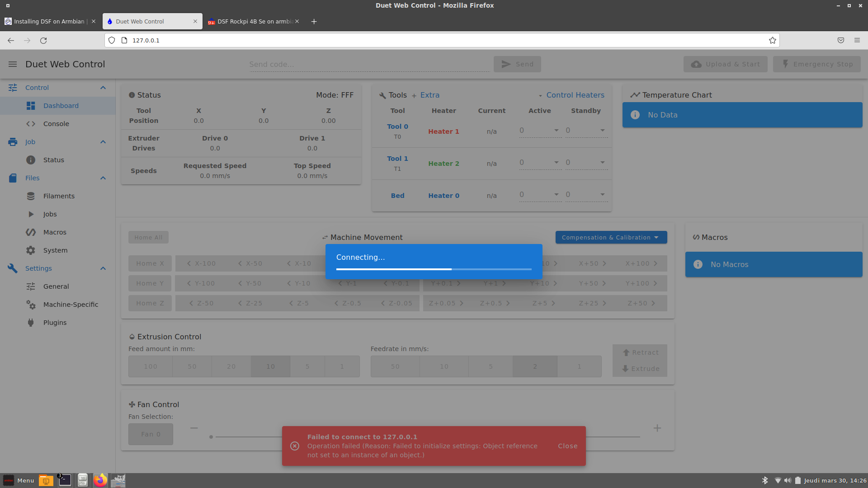Open the terminal icon in the taskbar
This screenshot has width=868, height=488.
[x=65, y=480]
